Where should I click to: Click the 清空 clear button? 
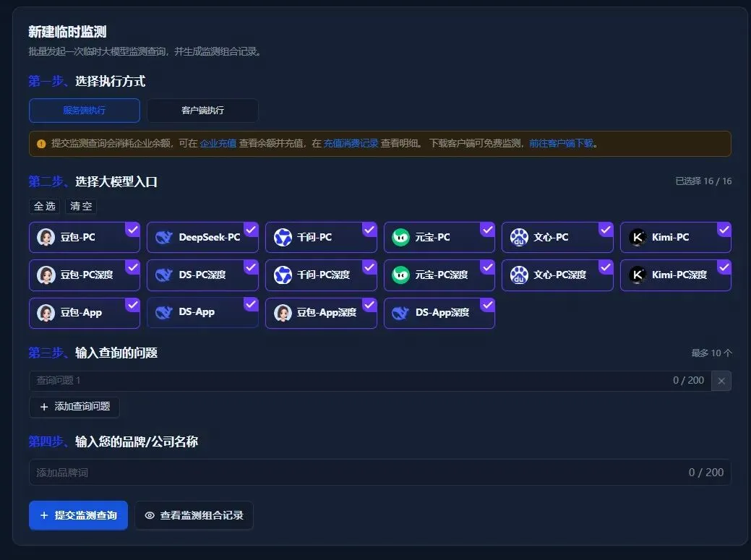pos(81,206)
